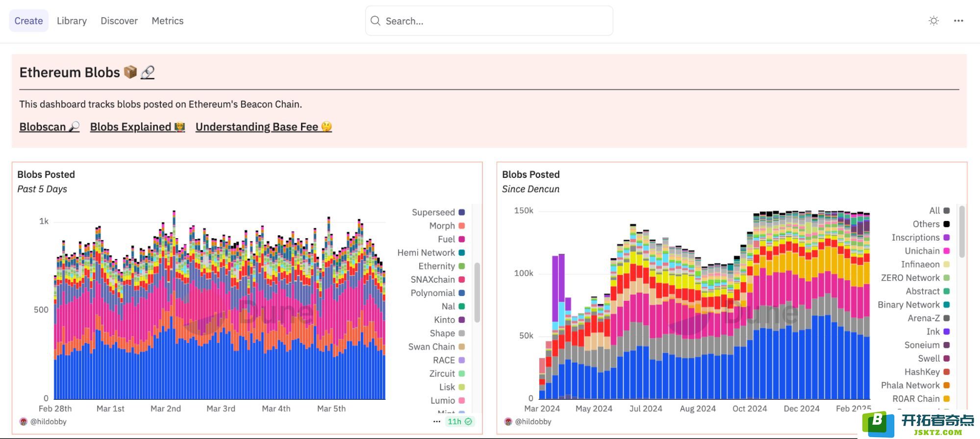Viewport: 980px width, 439px height.
Task: Toggle R0AR Chain legend entry
Action: [921, 399]
